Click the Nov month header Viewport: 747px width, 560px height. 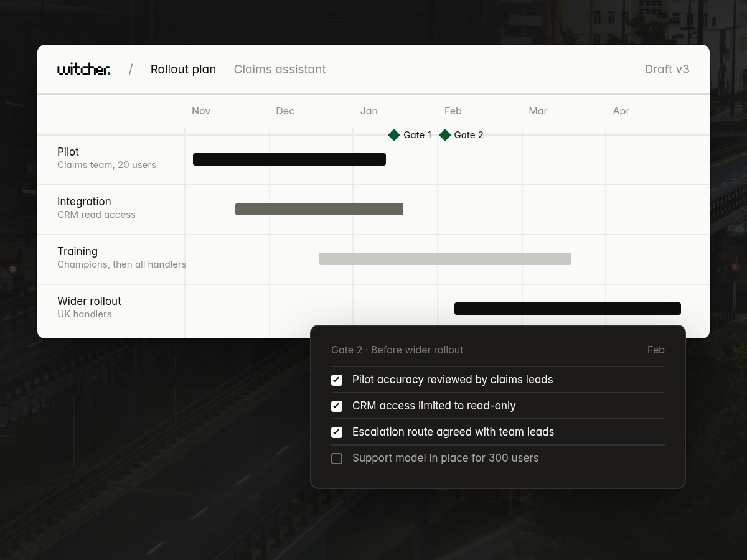201,111
